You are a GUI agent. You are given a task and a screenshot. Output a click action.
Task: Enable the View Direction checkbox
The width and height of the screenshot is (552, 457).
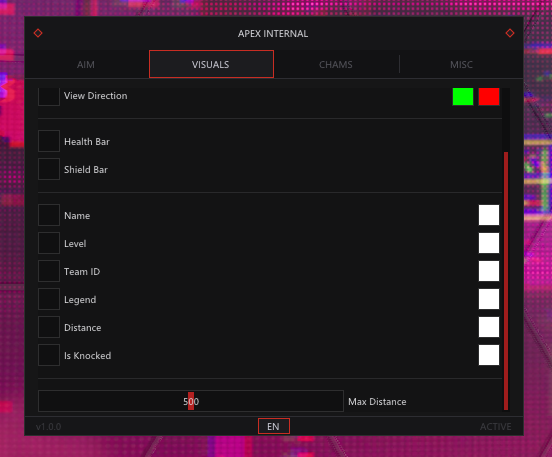(x=49, y=96)
